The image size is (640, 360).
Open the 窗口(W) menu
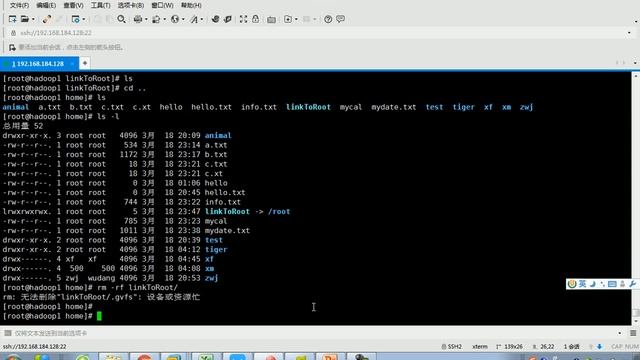(162, 5)
